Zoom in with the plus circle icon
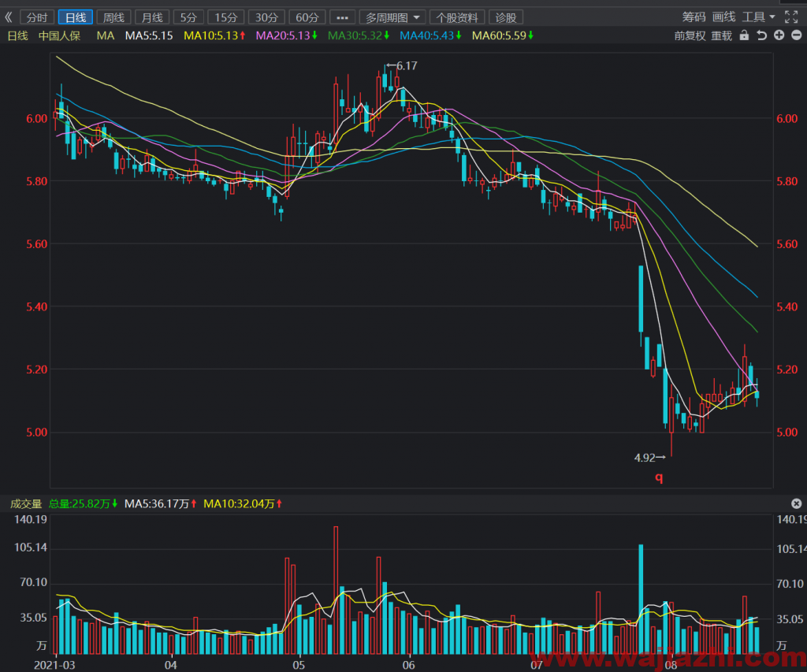The height and width of the screenshot is (672, 807). (x=779, y=35)
